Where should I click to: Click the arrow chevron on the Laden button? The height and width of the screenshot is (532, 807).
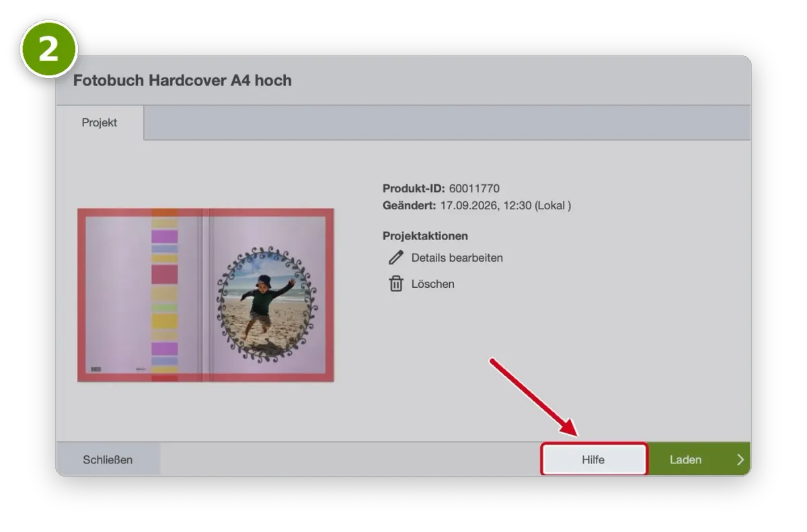click(x=740, y=460)
